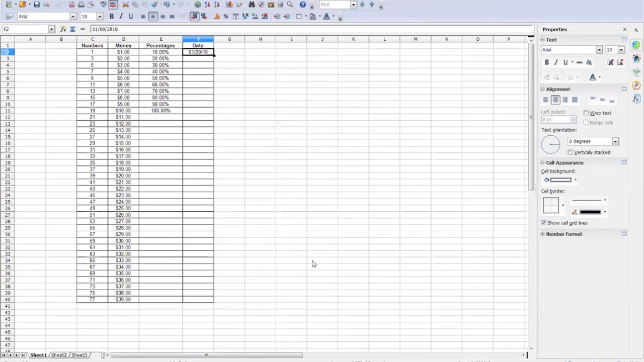Image resolution: width=644 pixels, height=362 pixels.
Task: Click strikethrough in the Properties panel
Action: (x=579, y=62)
